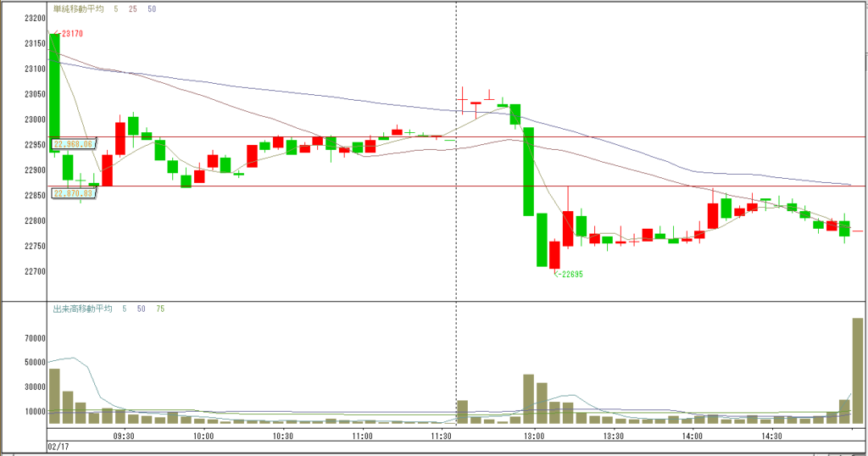This screenshot has width=868, height=456.
Task: Click the 14:30 time axis label
Action: [x=771, y=436]
